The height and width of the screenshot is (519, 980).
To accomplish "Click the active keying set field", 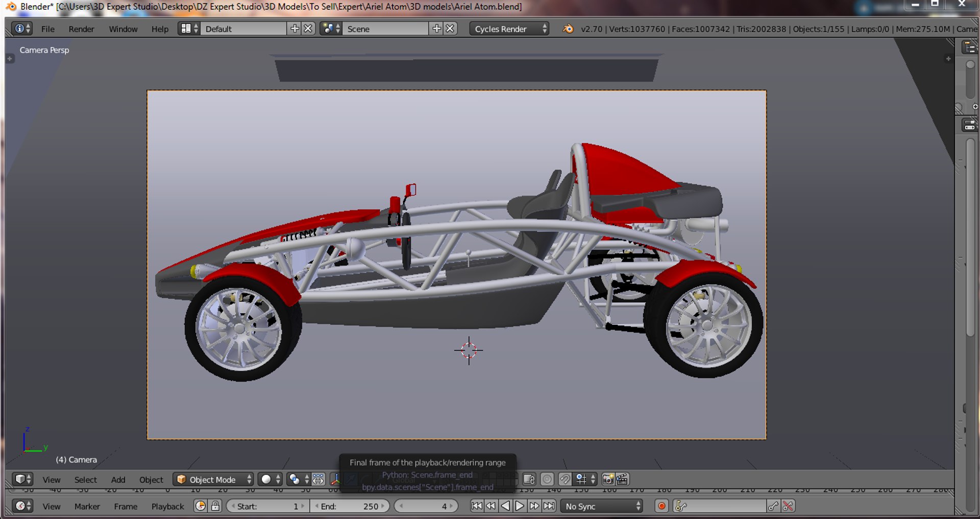I will 720,506.
